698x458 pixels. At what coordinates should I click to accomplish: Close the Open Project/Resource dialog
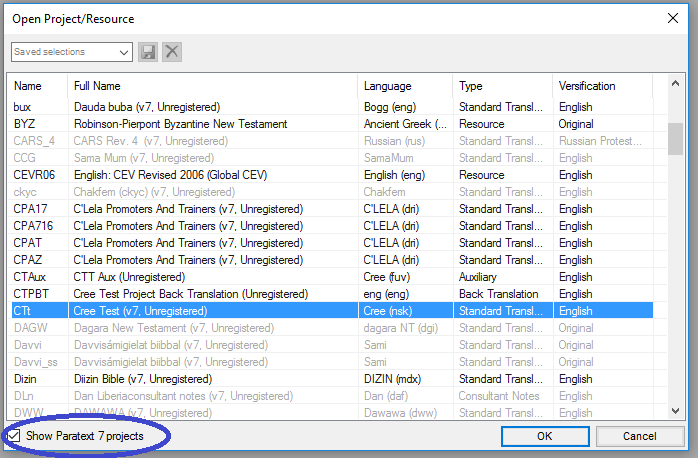(670, 18)
